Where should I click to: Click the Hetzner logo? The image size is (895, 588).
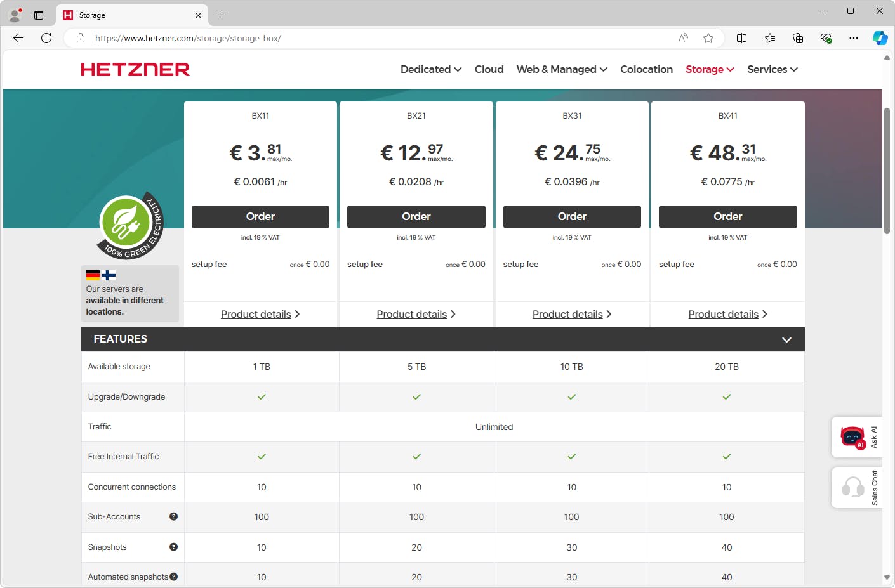pyautogui.click(x=135, y=69)
